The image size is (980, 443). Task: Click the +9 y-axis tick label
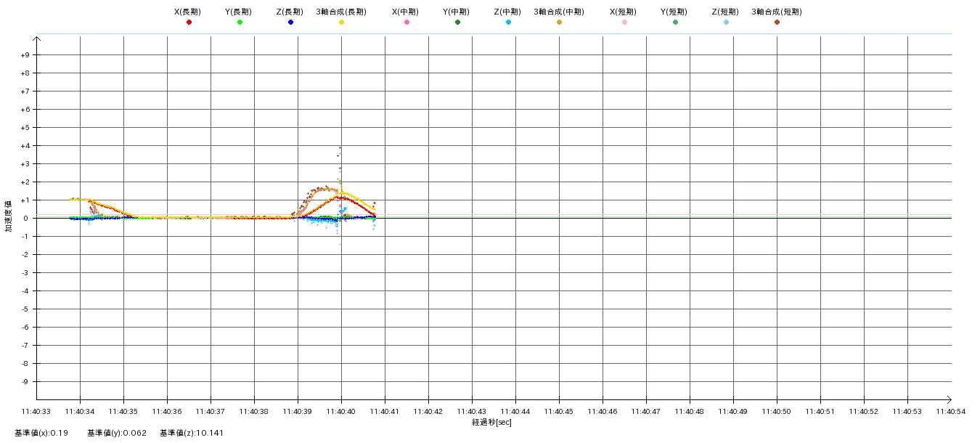[25, 55]
